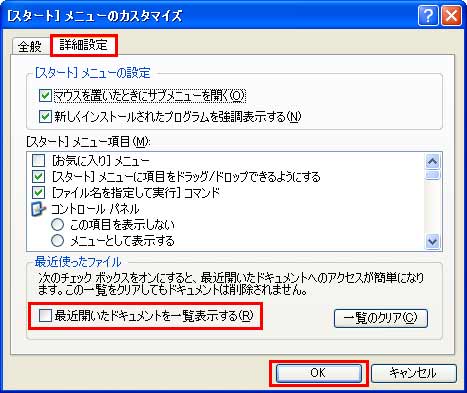Click the help question mark button

[x=428, y=15]
